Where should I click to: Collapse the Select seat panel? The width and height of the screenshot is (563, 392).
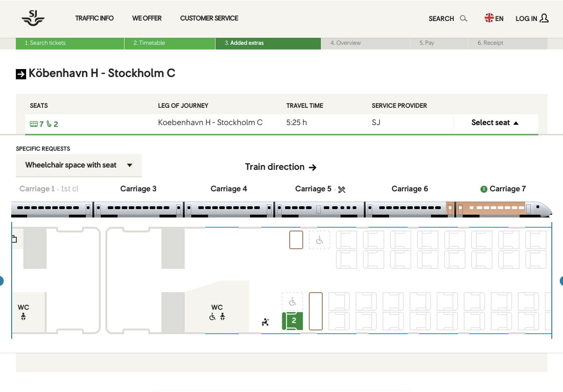pos(494,122)
